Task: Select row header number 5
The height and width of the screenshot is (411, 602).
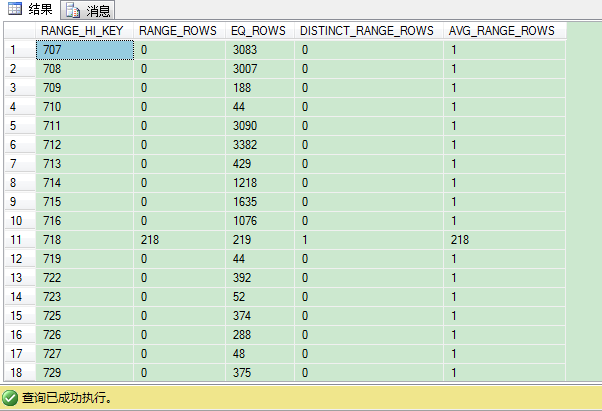Action: click(20, 125)
